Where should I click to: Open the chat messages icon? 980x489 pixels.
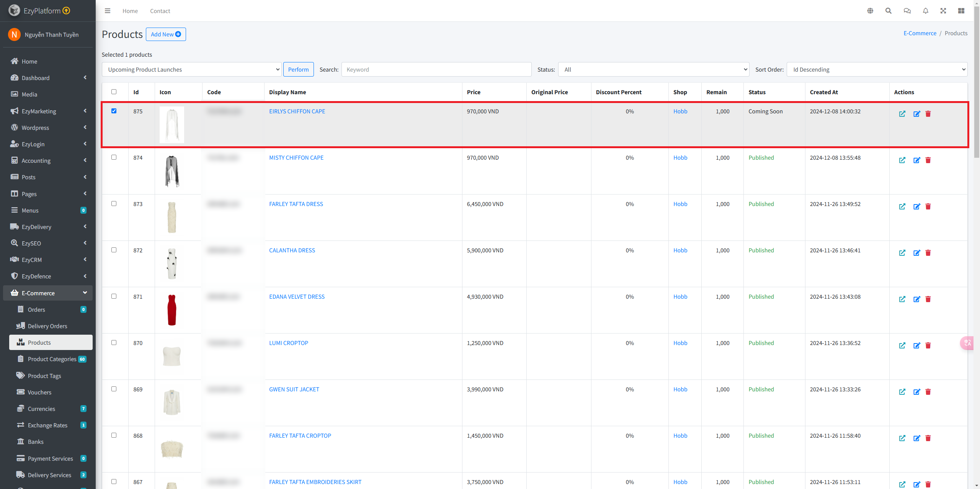pos(907,11)
